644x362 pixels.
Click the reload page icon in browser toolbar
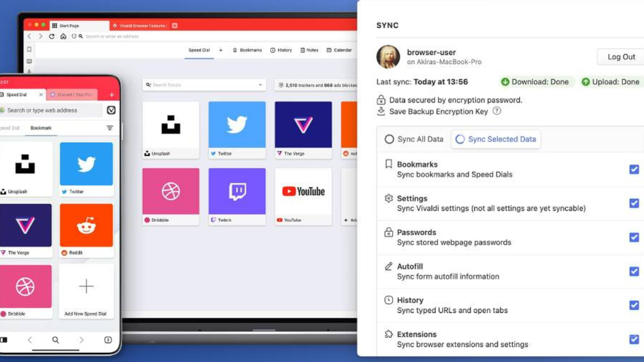pos(51,37)
